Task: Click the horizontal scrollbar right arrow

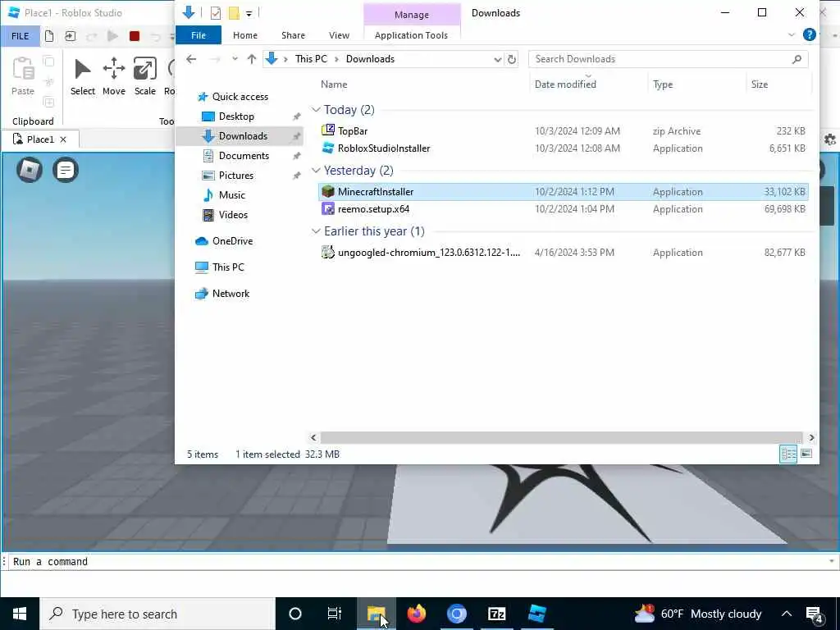Action: [811, 438]
